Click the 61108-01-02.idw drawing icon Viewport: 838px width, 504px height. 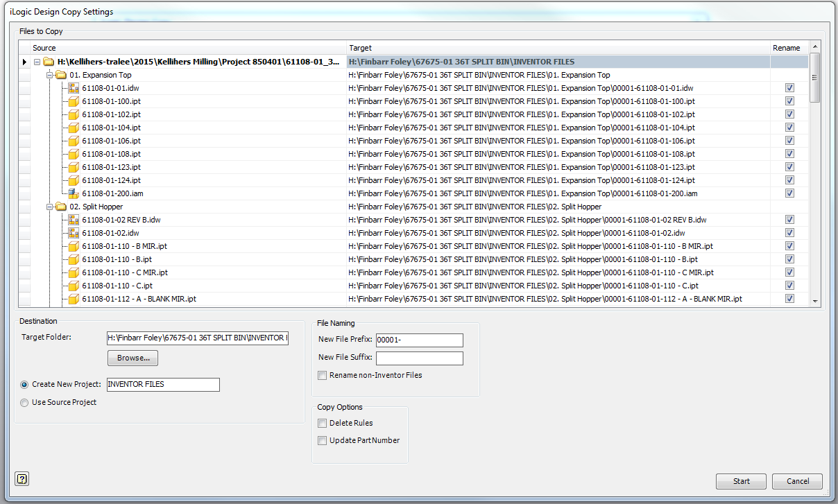(74, 233)
